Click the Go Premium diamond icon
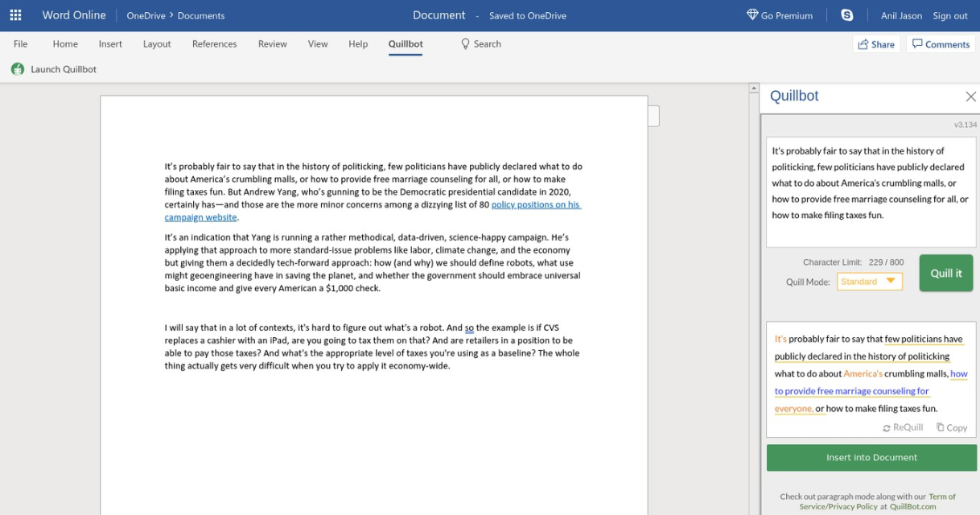Screen dimensions: 980x515 752,15
